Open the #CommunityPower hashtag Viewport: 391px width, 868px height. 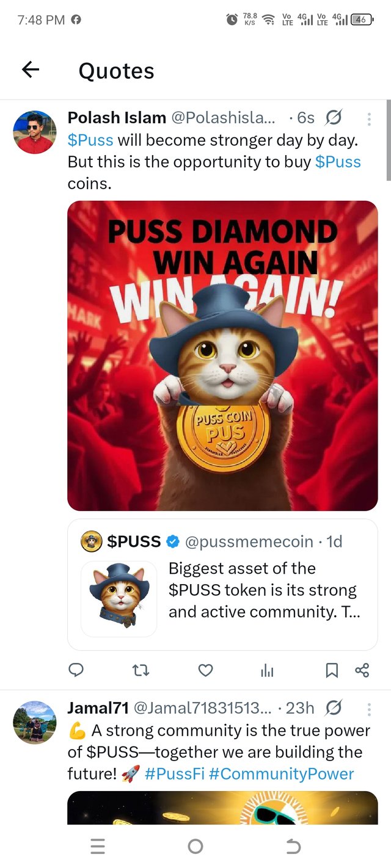coord(282,774)
